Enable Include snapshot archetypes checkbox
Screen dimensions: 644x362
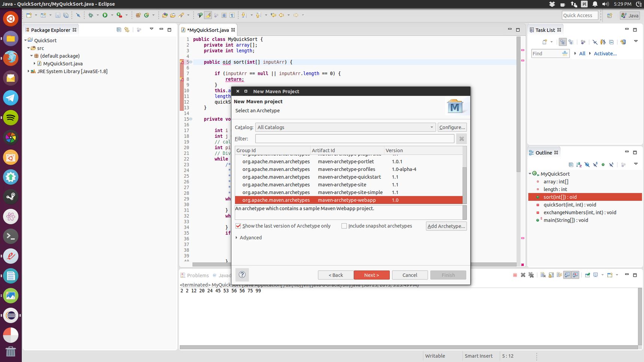click(344, 226)
